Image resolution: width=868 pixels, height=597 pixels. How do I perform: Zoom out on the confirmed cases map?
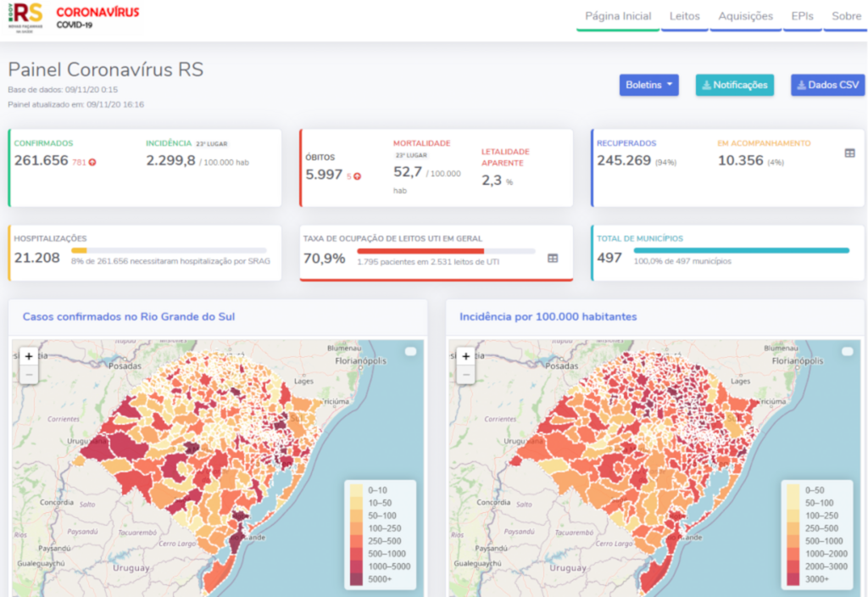[29, 374]
